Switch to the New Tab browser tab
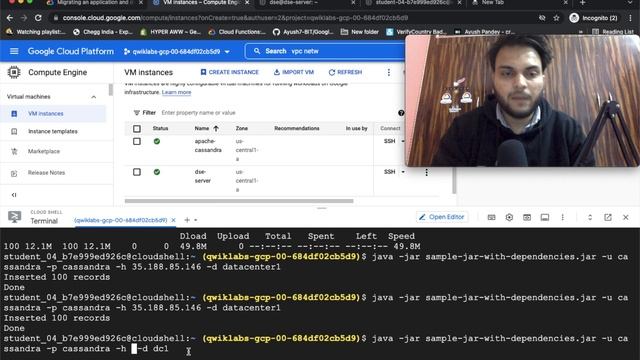640x360 pixels. 519,3
